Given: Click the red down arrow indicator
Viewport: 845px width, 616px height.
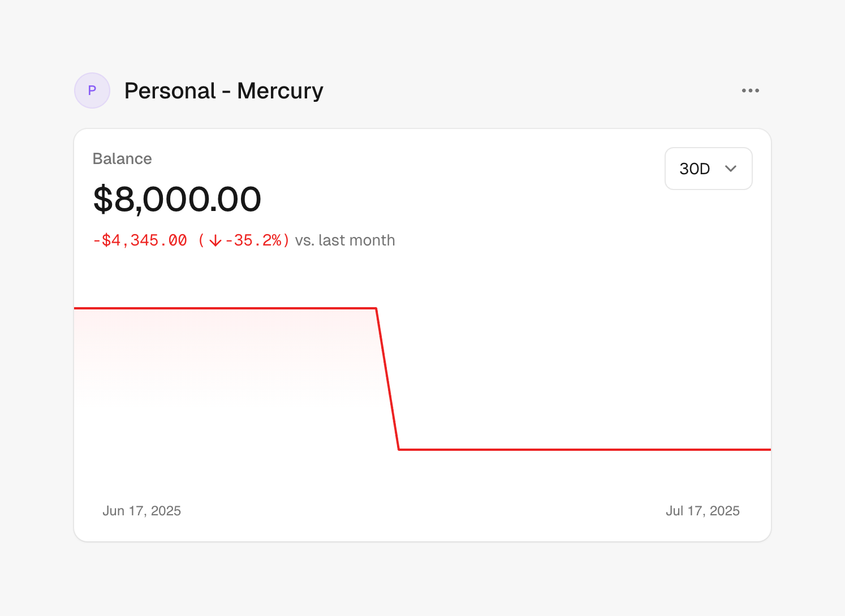Looking at the screenshot, I should point(215,241).
